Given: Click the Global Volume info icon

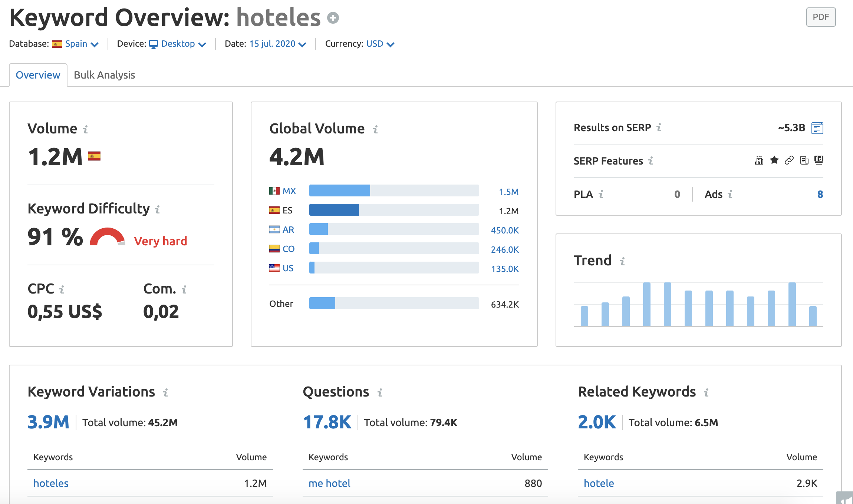Looking at the screenshot, I should 375,130.
